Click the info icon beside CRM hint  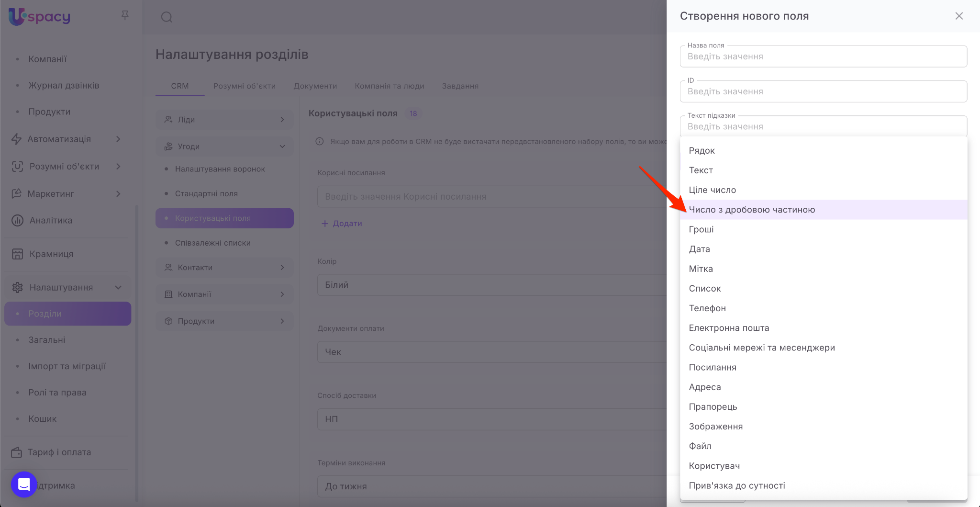pos(320,142)
